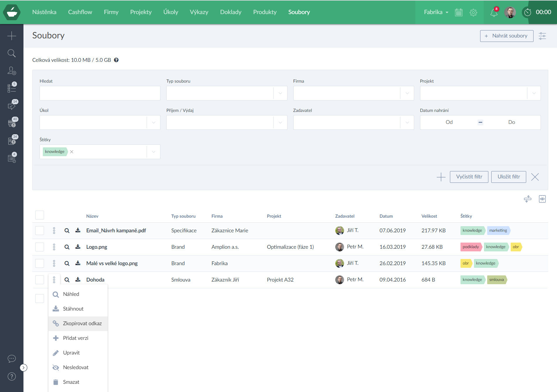Expand the Fabrika workspace dropdown
The image size is (557, 392).
click(x=436, y=12)
